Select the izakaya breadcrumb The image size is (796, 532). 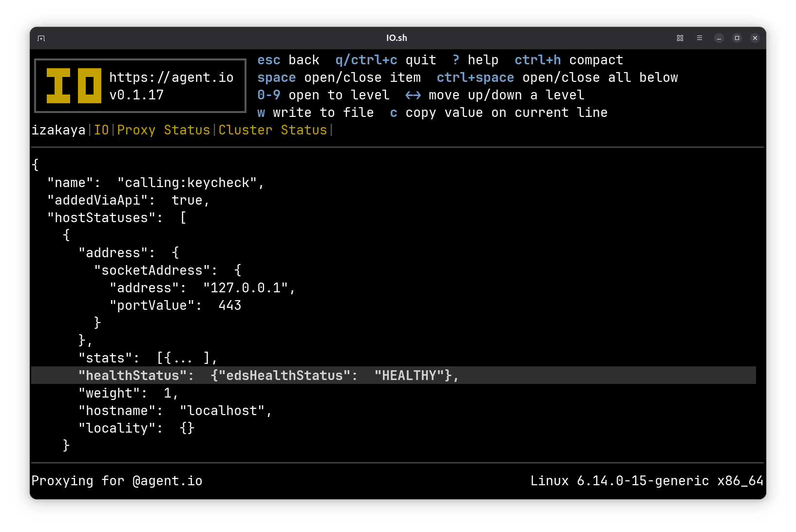[58, 130]
